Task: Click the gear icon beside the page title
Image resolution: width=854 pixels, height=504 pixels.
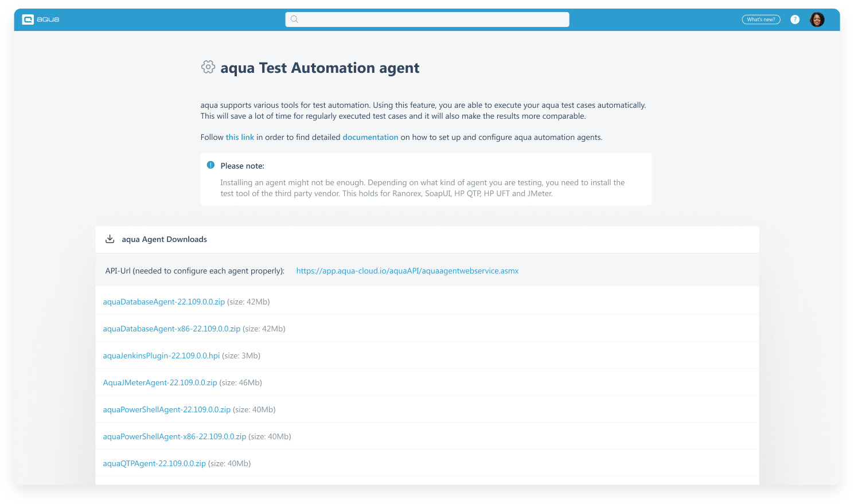Action: [208, 67]
